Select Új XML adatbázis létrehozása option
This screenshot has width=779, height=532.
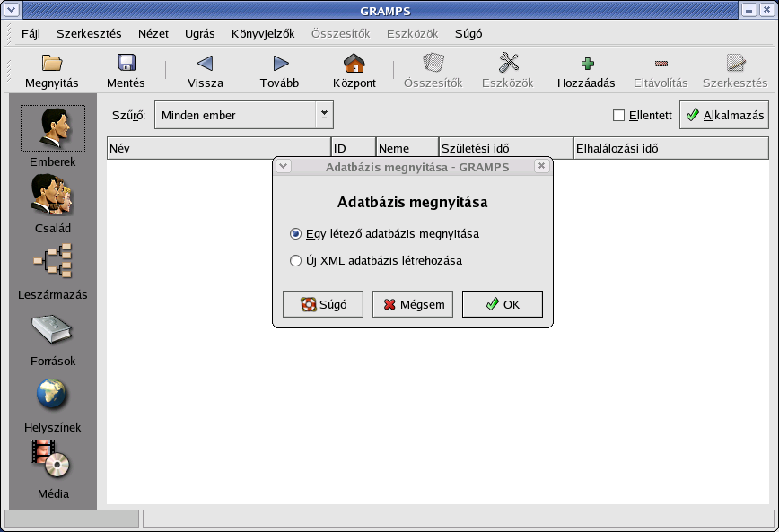pos(375,260)
